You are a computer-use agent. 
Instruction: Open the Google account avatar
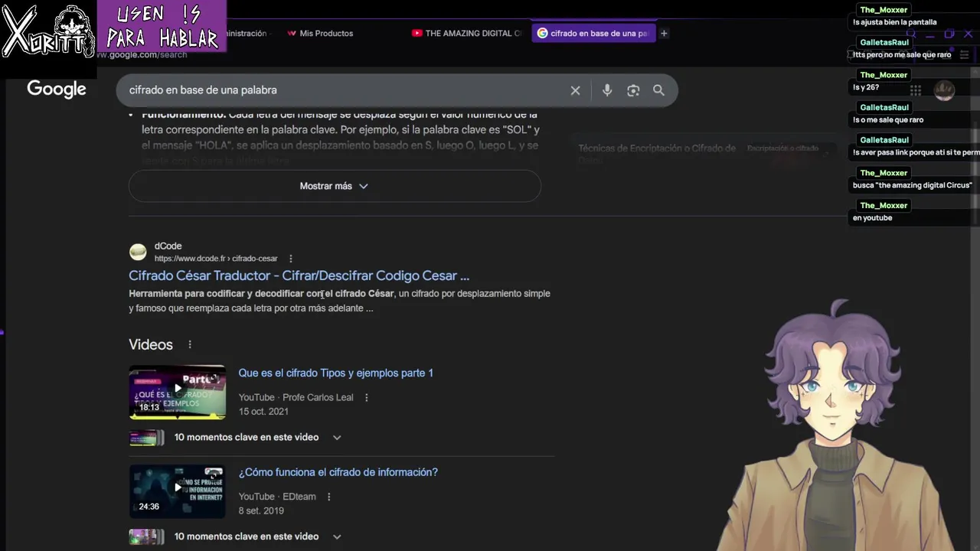(x=944, y=90)
